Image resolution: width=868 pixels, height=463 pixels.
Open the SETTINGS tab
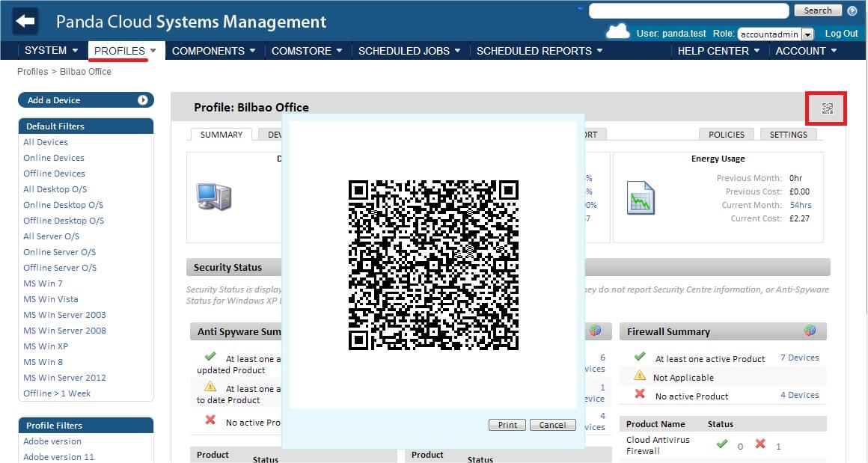click(x=788, y=135)
